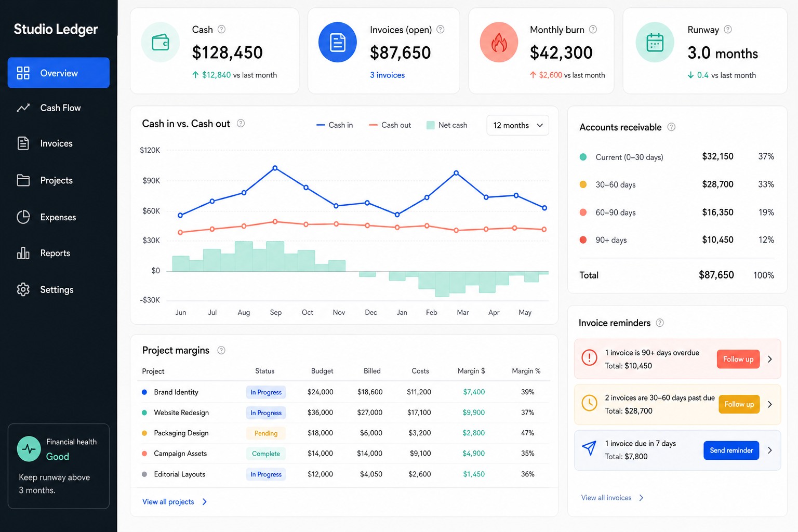798x532 pixels.
Task: Toggle the Cash in legend series
Action: point(335,125)
